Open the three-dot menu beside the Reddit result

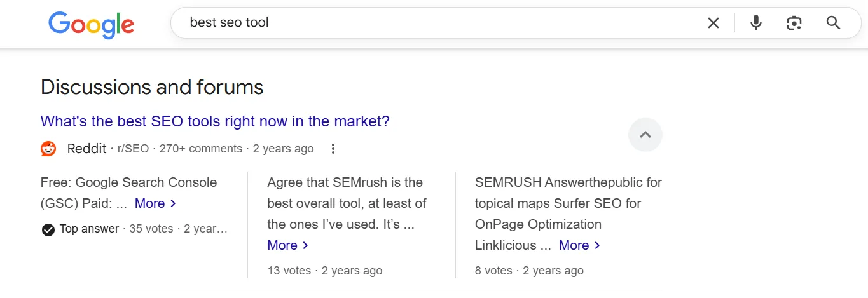tap(333, 149)
